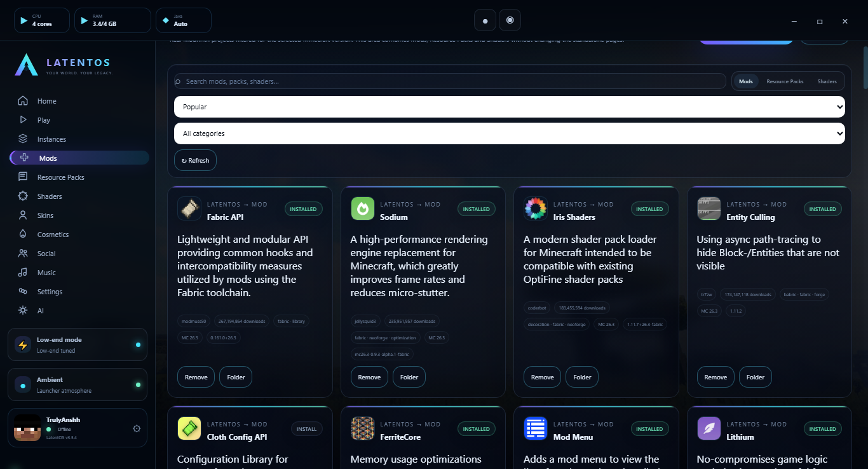Screen dimensions: 868x469
Task: Select the Mods filter tab beside search
Action: (x=746, y=81)
